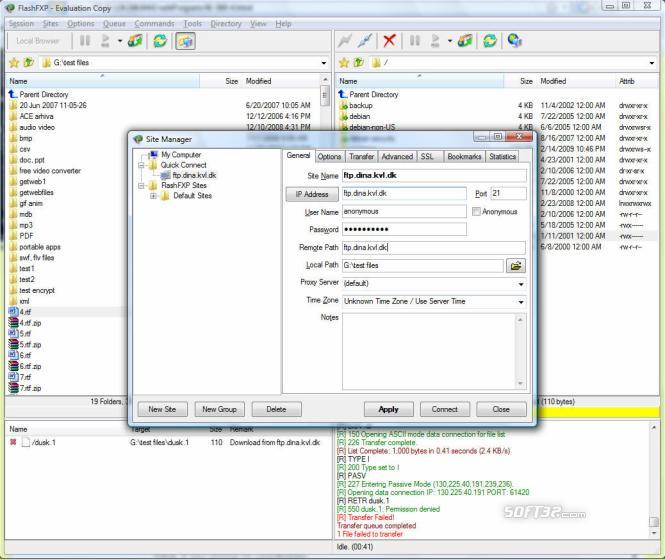Open the Session menu

click(x=21, y=24)
